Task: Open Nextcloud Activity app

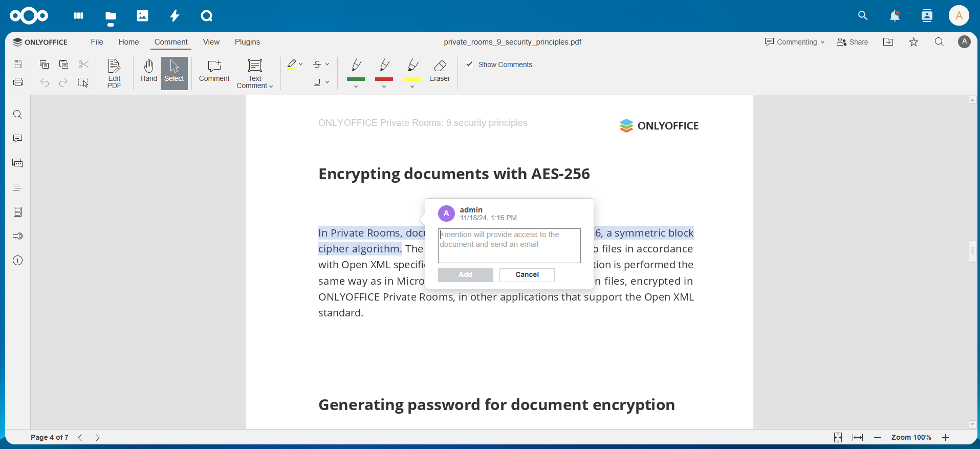Action: 175,16
